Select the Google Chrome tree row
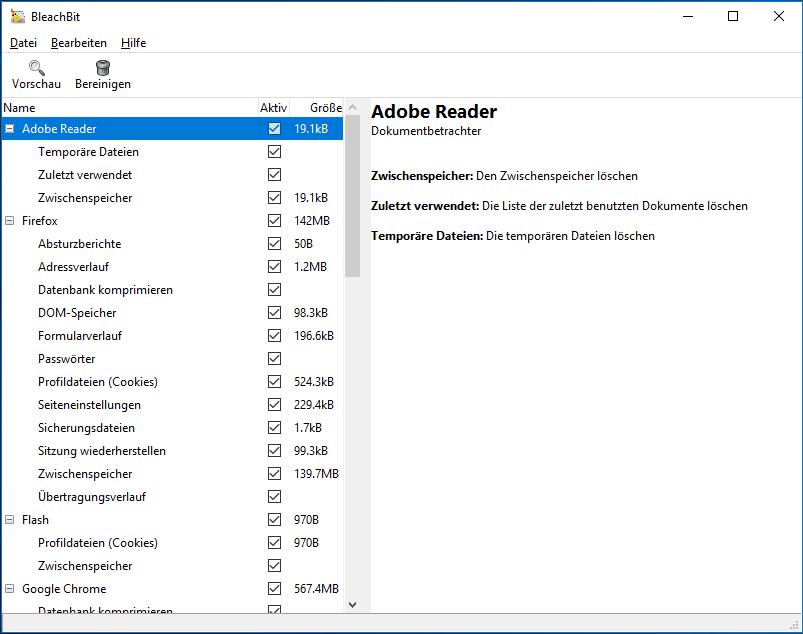Screen dimensions: 803x634 (173, 589)
